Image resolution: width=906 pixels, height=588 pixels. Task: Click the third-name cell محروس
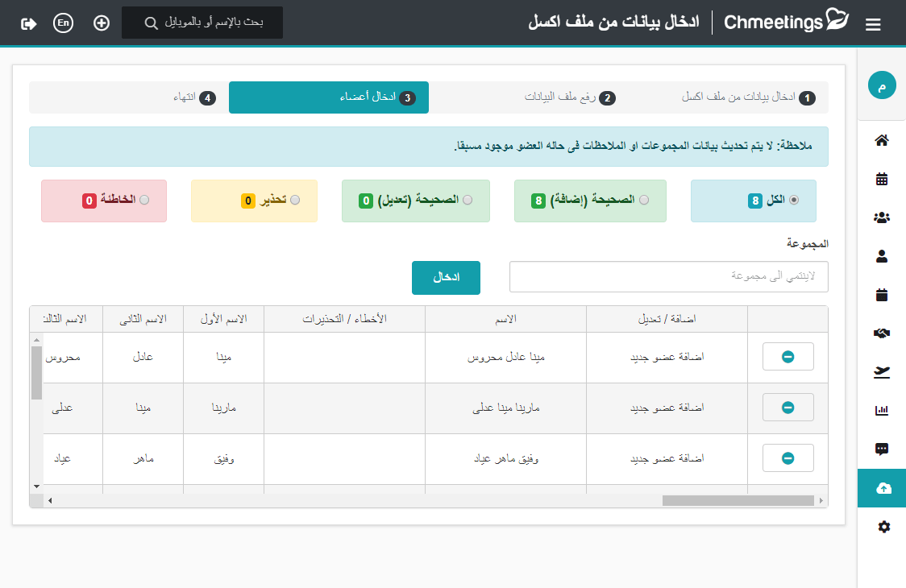tap(73, 358)
